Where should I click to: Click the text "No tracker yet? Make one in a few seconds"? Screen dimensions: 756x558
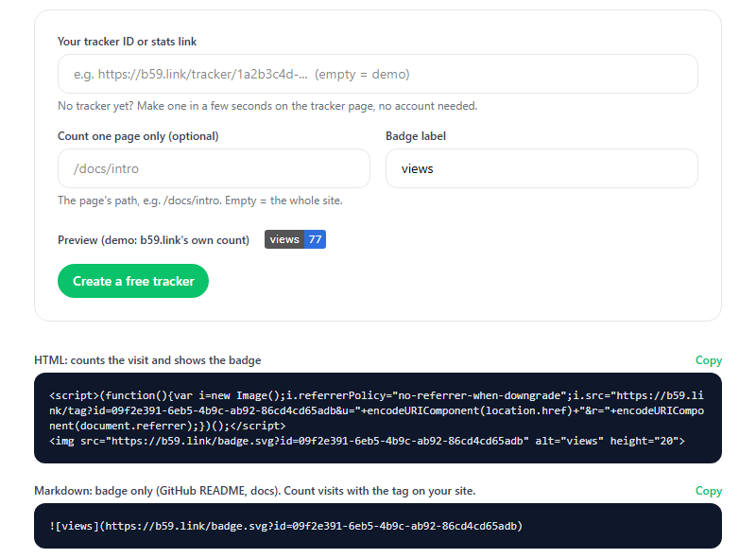(x=174, y=106)
